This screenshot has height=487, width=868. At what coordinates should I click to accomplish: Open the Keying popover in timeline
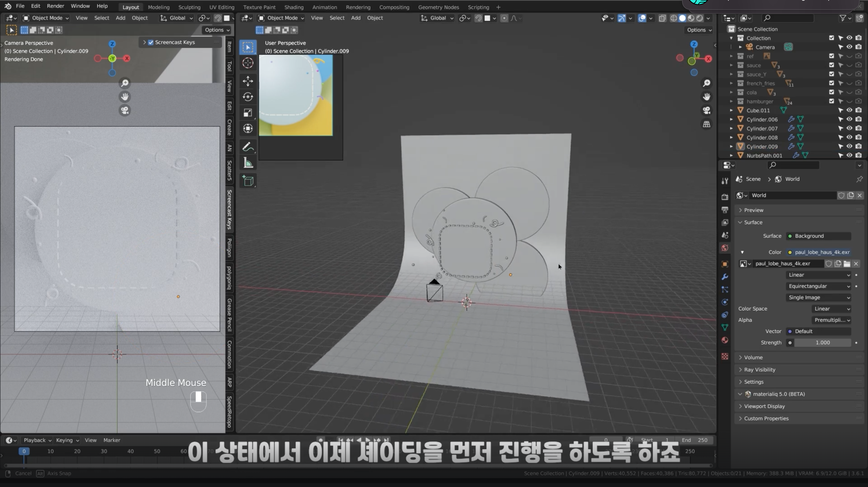67,441
